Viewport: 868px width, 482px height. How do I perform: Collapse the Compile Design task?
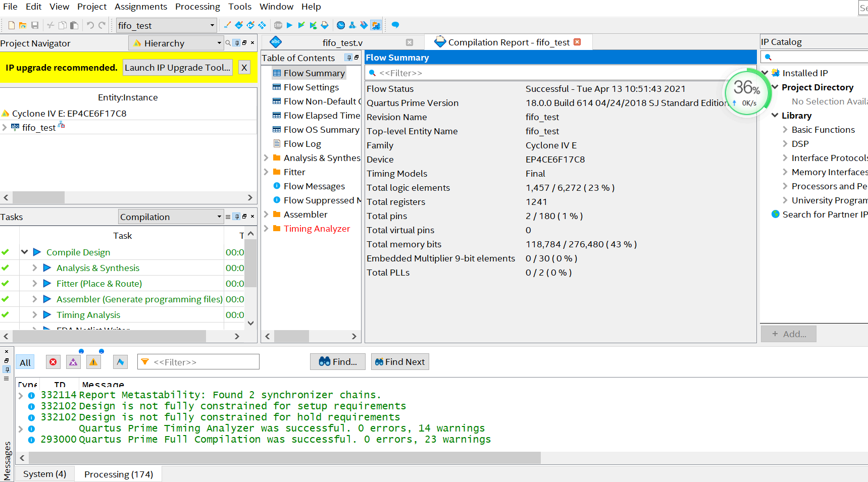point(24,251)
